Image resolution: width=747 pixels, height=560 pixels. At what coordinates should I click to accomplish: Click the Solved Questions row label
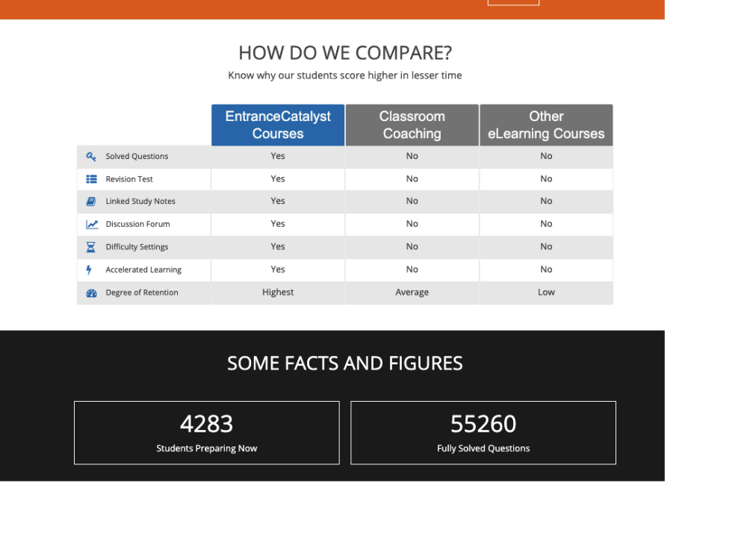coord(137,156)
